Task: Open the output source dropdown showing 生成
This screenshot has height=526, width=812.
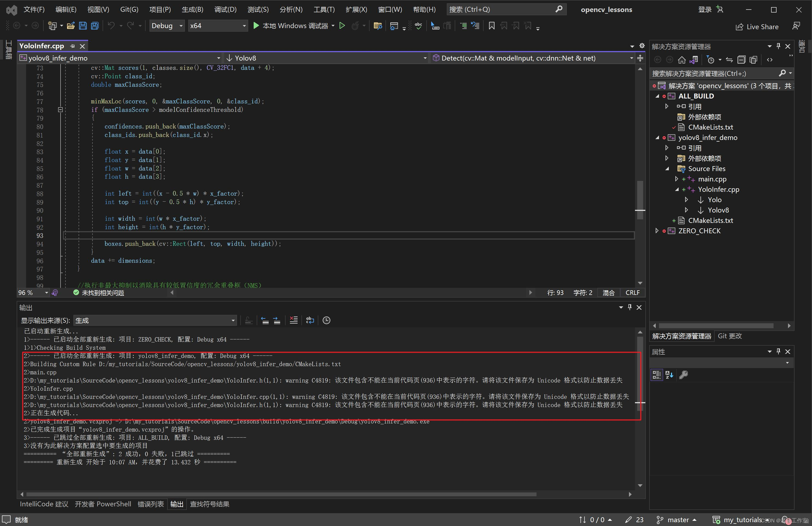Action: click(155, 320)
